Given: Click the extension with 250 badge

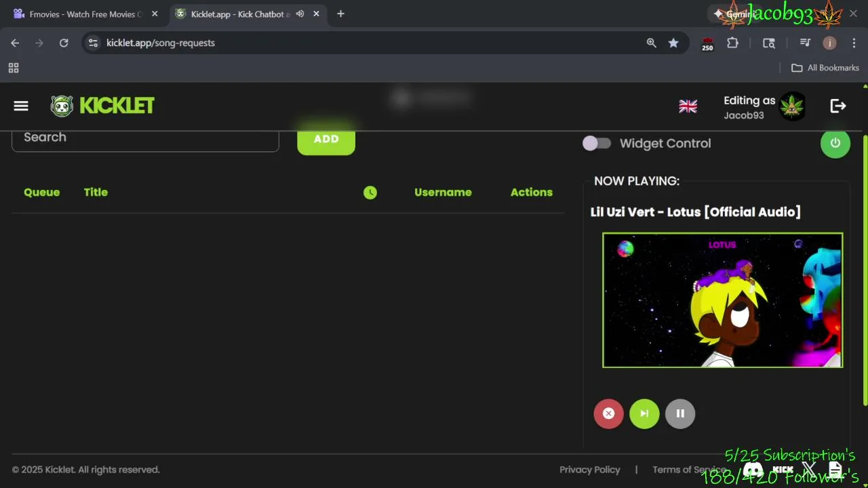Looking at the screenshot, I should [x=707, y=43].
